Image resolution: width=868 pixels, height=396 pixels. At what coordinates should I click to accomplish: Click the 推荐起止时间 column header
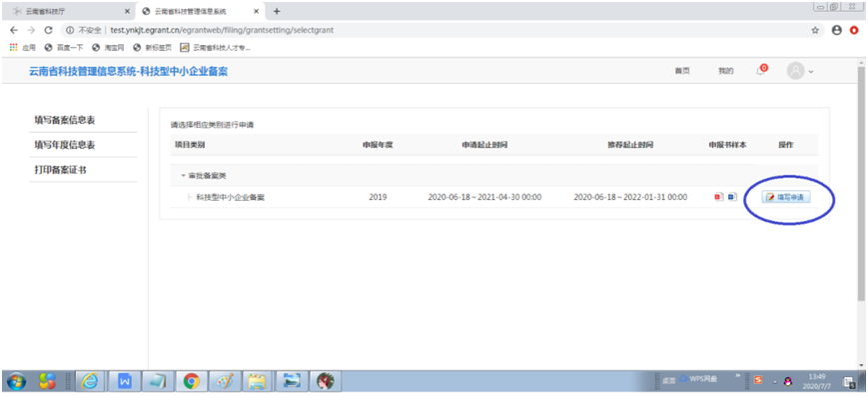630,145
